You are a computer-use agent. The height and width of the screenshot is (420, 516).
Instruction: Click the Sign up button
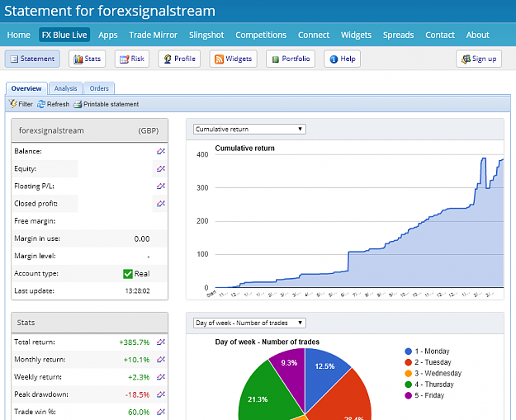479,59
